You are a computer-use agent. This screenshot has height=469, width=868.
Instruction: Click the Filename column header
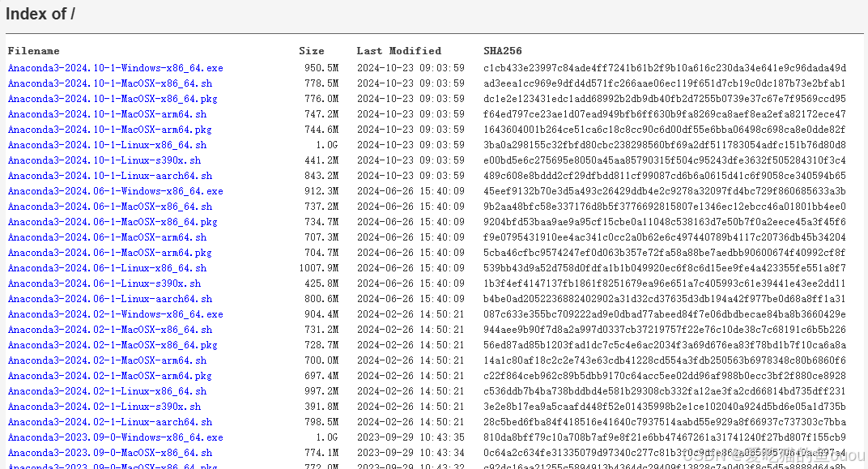coord(33,51)
